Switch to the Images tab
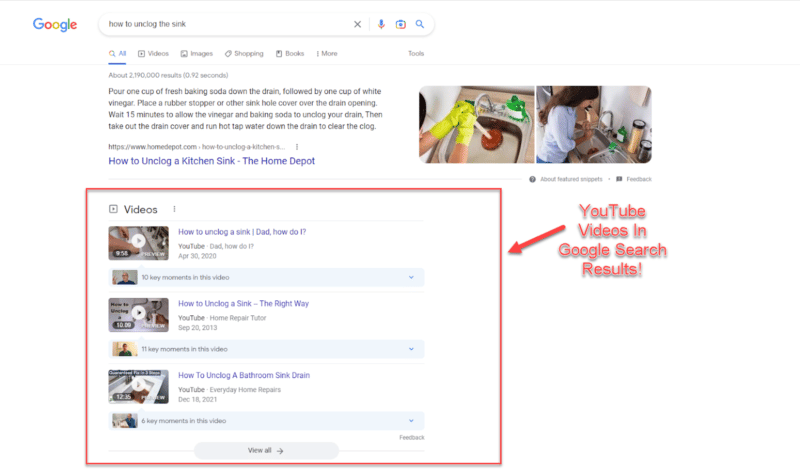800x473 pixels. point(196,54)
